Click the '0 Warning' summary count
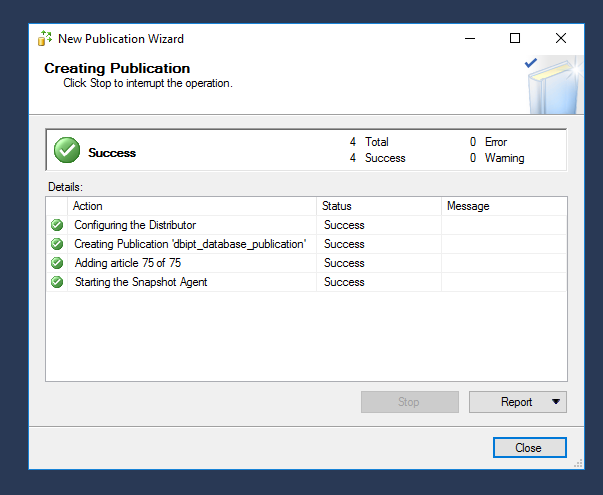The image size is (603, 495). pyautogui.click(x=497, y=158)
